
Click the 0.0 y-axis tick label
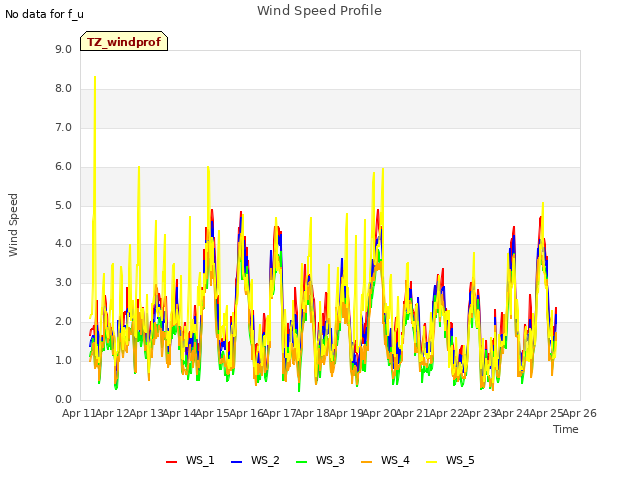[x=63, y=399]
